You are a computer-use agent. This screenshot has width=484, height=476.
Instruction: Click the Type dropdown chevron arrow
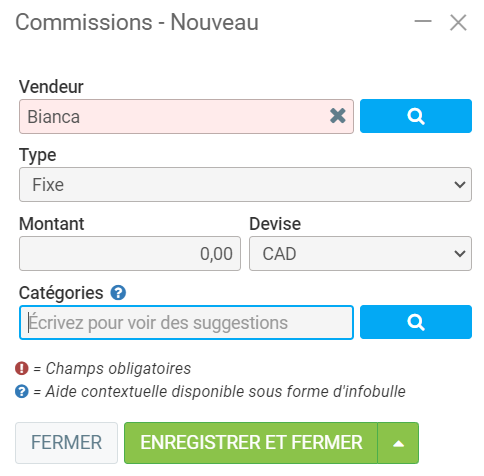(460, 184)
